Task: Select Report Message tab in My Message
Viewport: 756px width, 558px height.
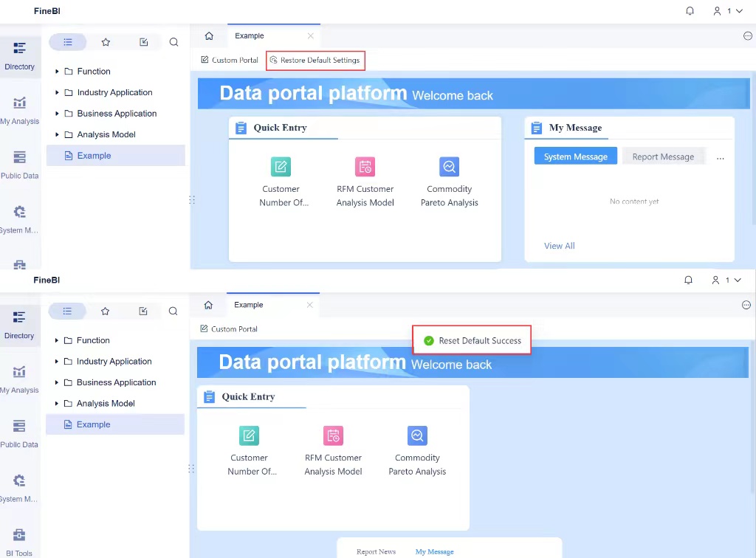Action: coord(664,156)
